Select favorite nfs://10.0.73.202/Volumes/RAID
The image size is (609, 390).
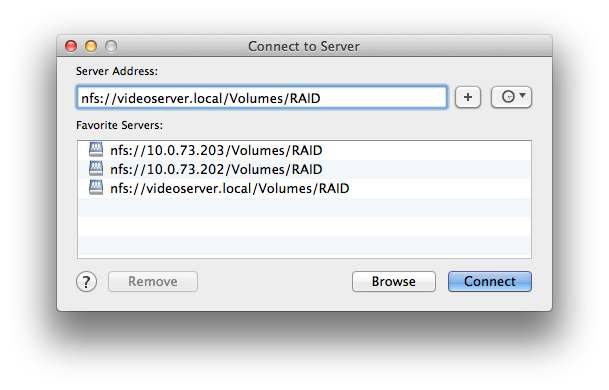click(304, 169)
